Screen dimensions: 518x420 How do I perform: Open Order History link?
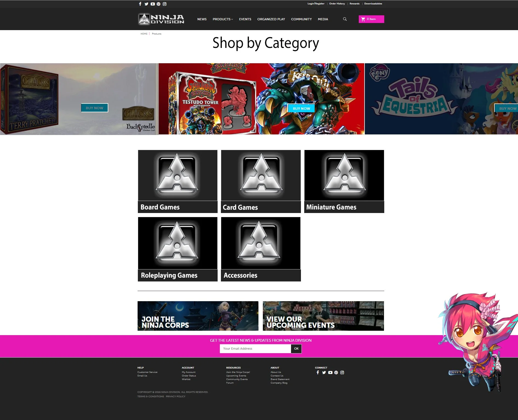[337, 4]
